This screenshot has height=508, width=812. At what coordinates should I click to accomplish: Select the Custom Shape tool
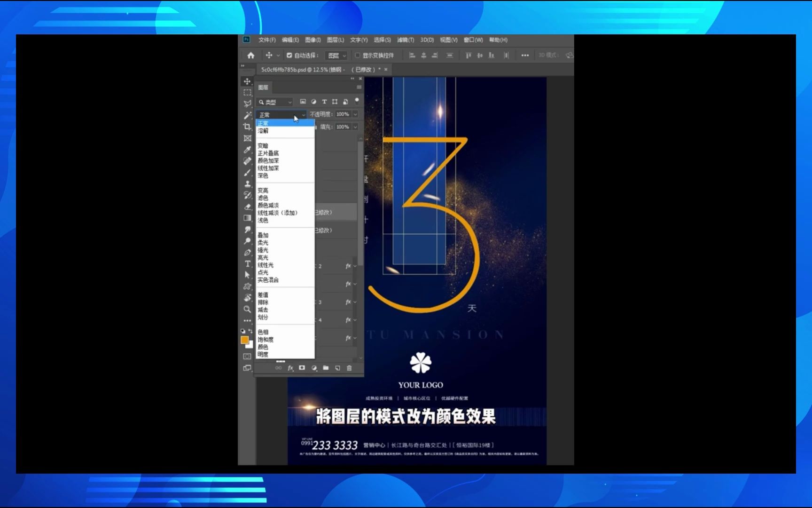(x=247, y=286)
